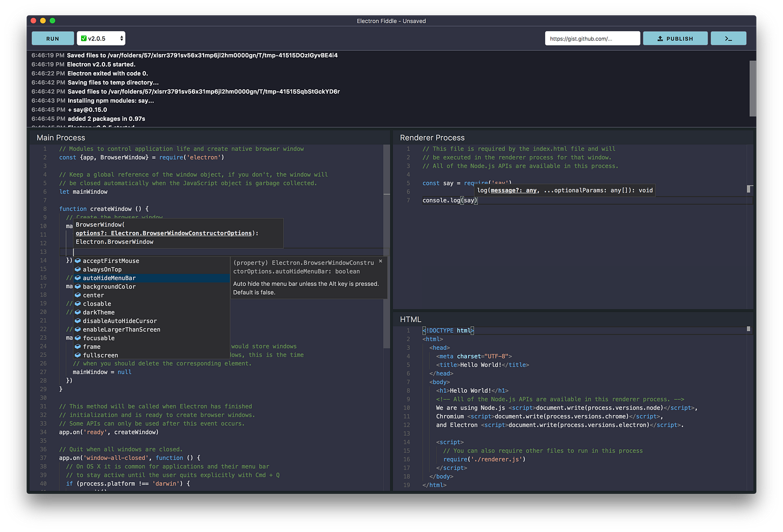The image size is (783, 532).
Task: Run the fiddle with the RUN button
Action: (52, 38)
